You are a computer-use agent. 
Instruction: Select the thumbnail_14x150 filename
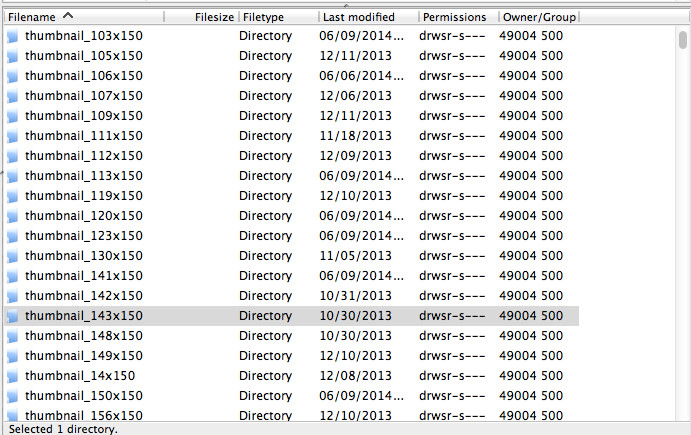(x=80, y=376)
